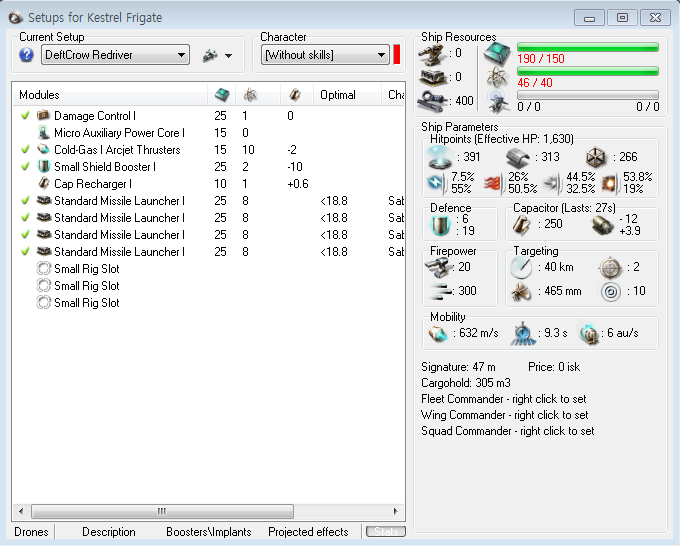This screenshot has height=546, width=680.
Task: Click the ship icon beside the setup dropdown
Action: click(210, 56)
